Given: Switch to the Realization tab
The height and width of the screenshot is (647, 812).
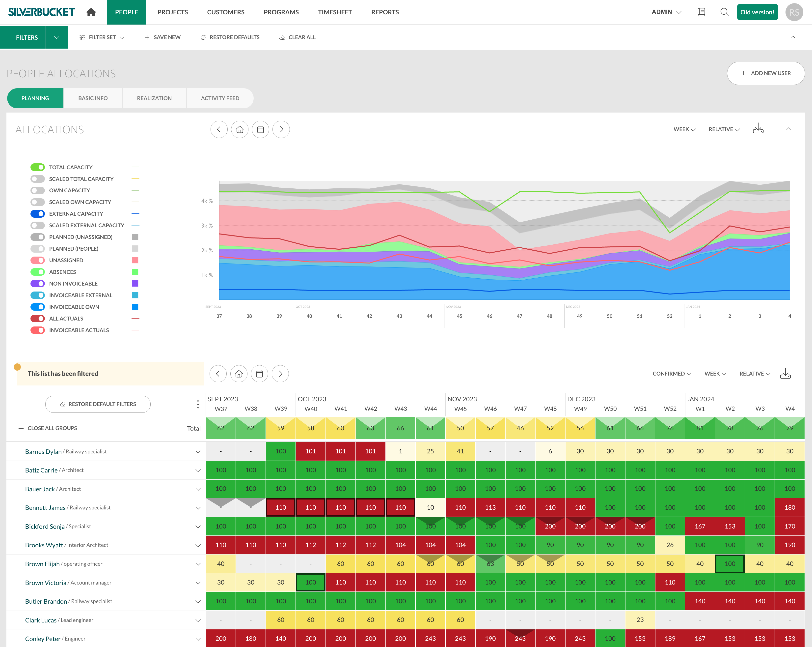Looking at the screenshot, I should pyautogui.click(x=154, y=98).
